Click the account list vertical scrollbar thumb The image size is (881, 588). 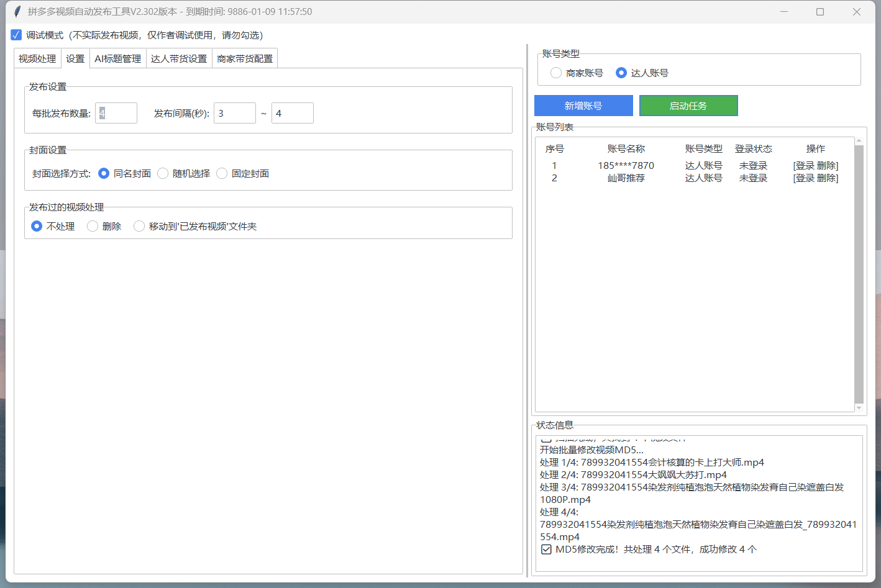[859, 274]
